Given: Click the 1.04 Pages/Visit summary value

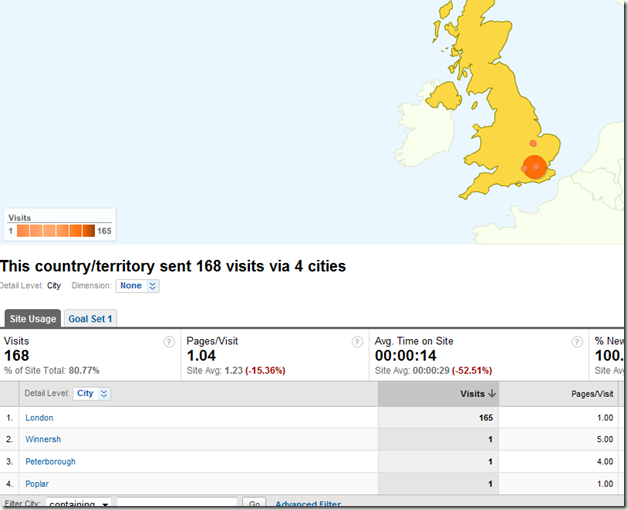Looking at the screenshot, I should coord(201,356).
